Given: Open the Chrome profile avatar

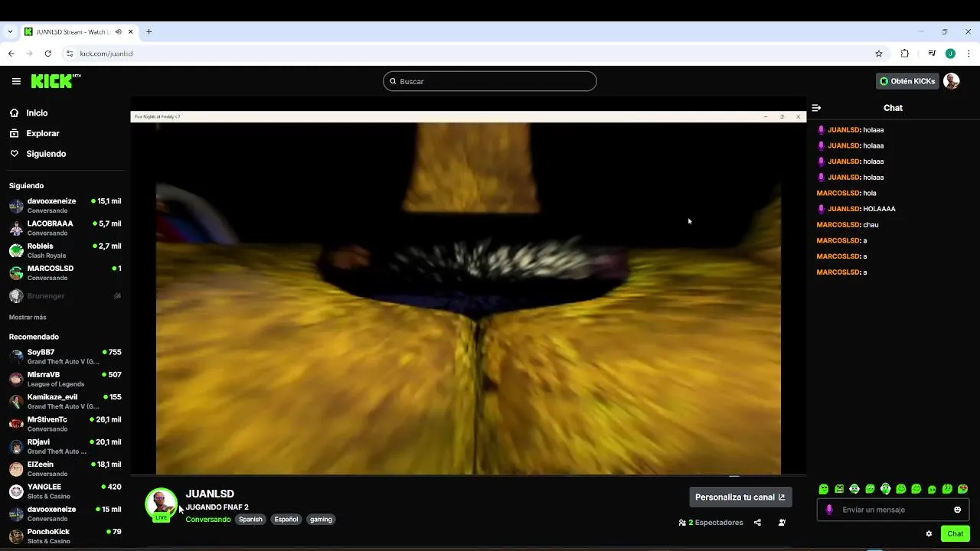Looking at the screenshot, I should [950, 54].
